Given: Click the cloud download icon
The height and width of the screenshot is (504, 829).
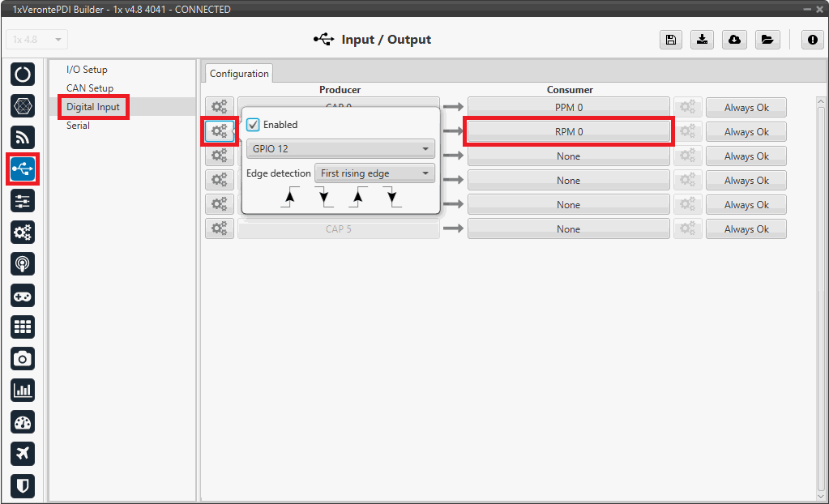Looking at the screenshot, I should [734, 41].
